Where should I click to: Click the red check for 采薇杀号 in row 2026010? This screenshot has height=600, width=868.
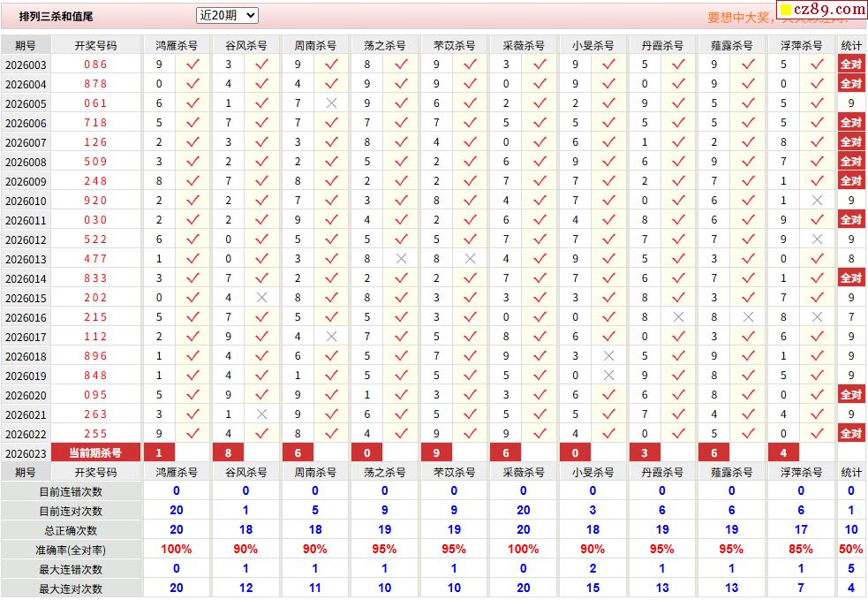pos(540,201)
